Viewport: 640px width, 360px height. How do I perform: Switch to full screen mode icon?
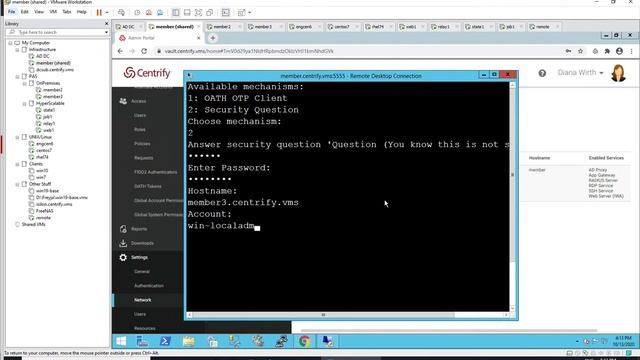(x=198, y=13)
